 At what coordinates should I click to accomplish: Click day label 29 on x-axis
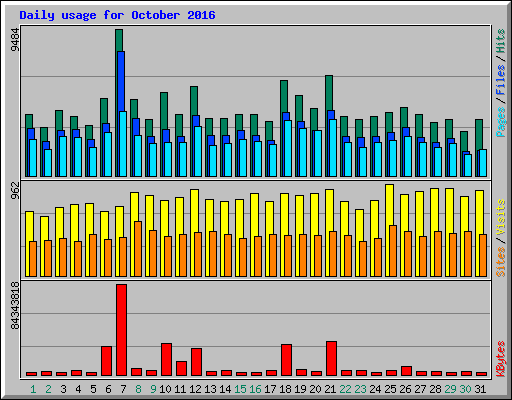coord(450,389)
